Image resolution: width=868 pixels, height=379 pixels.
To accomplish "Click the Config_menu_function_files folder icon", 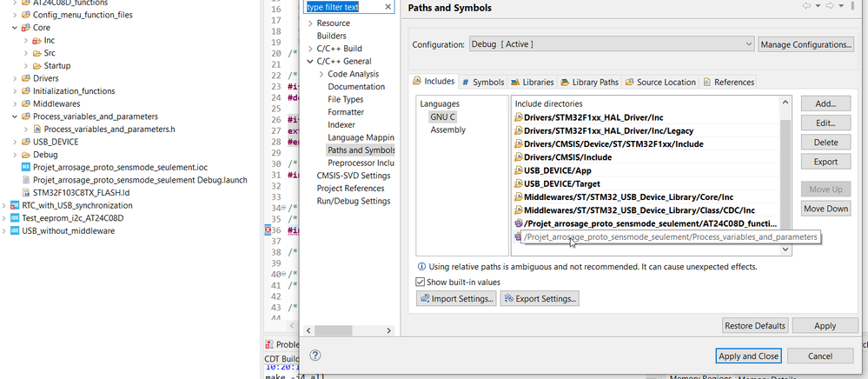I will pyautogui.click(x=26, y=15).
